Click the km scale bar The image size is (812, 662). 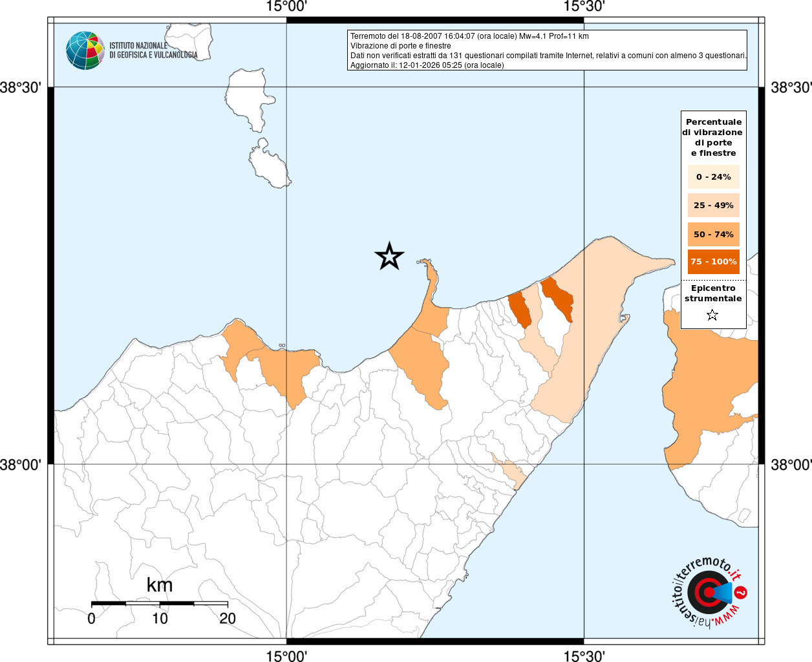coord(159,603)
